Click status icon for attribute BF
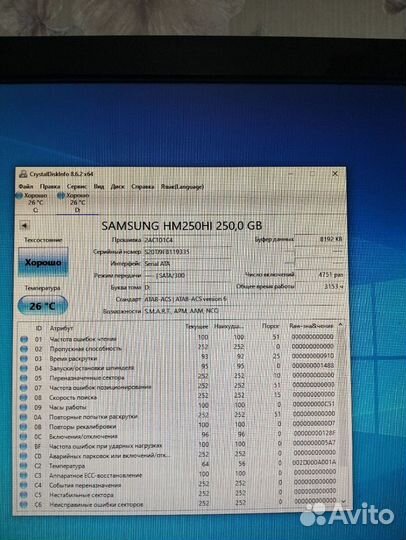This screenshot has width=406, height=540. coord(24,446)
